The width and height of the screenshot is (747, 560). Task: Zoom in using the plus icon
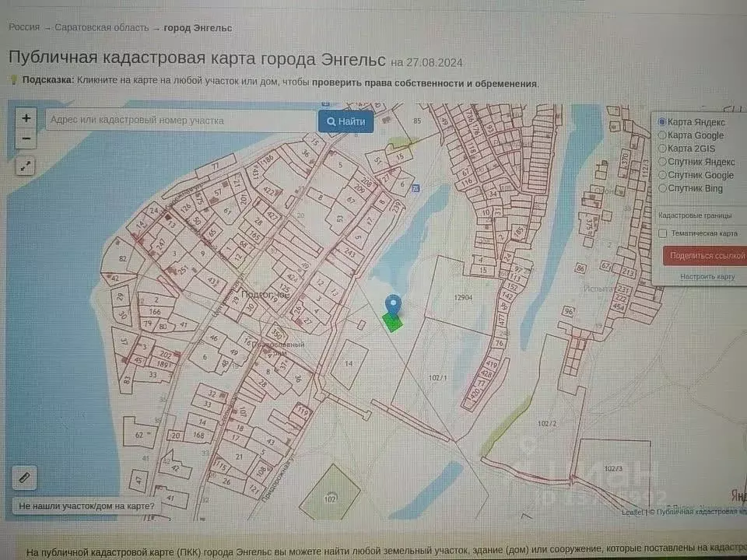coord(26,118)
